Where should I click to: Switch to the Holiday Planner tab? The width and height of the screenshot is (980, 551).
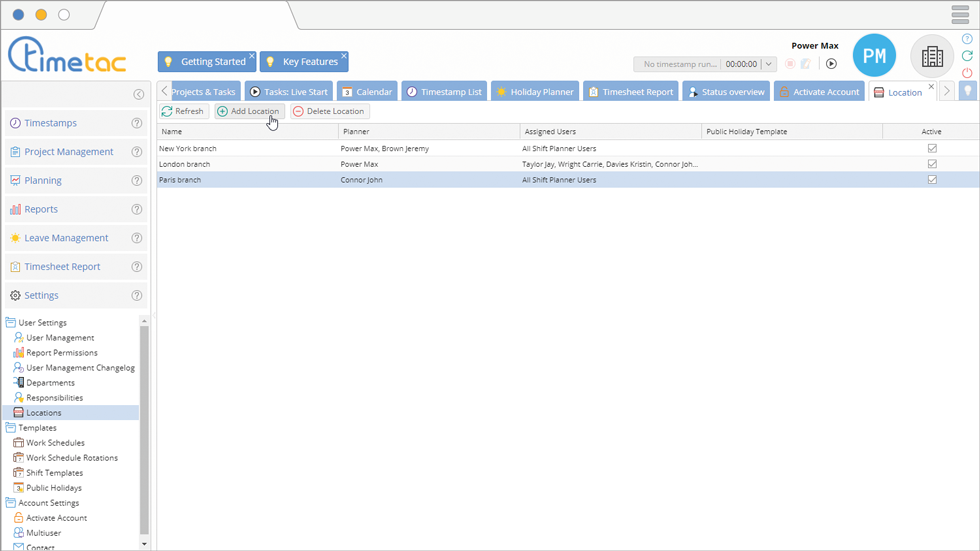coord(534,92)
